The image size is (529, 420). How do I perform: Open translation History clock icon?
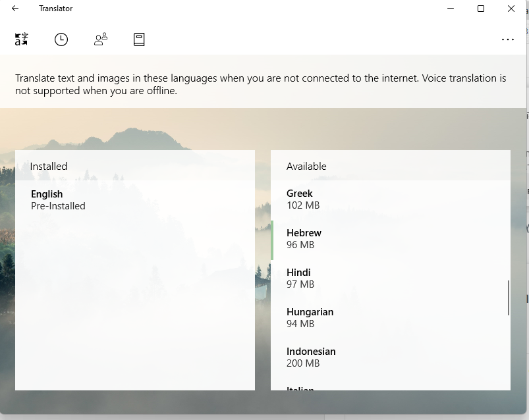tap(61, 39)
